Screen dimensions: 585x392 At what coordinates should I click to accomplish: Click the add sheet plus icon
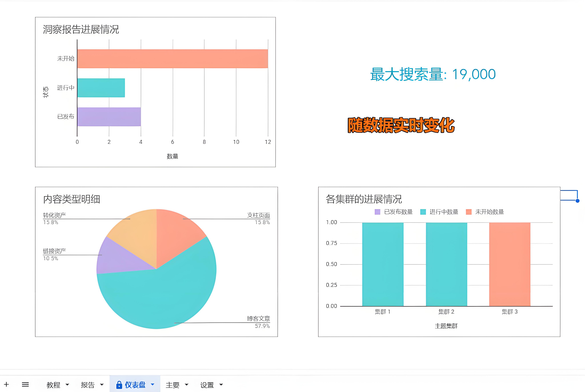(6, 384)
